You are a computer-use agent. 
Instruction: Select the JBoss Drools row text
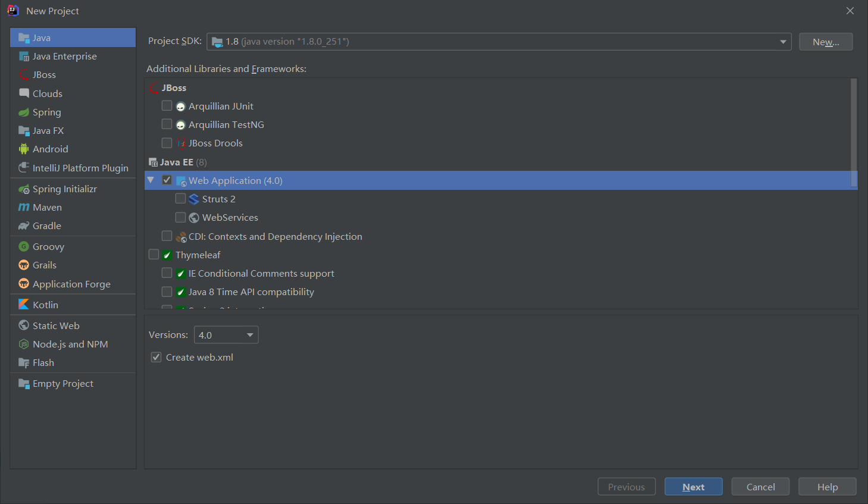[x=215, y=143]
